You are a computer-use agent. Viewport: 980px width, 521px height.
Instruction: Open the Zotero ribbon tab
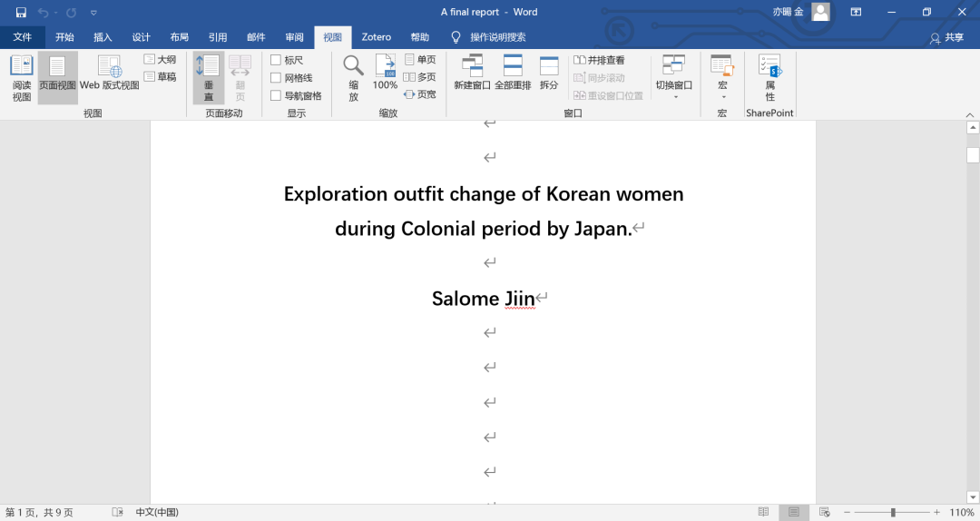click(377, 37)
